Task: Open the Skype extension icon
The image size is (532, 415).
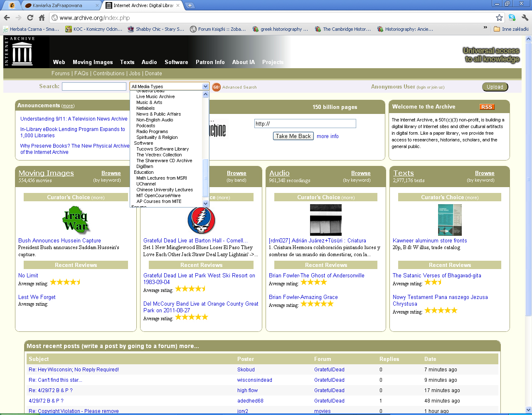Action: (x=512, y=17)
